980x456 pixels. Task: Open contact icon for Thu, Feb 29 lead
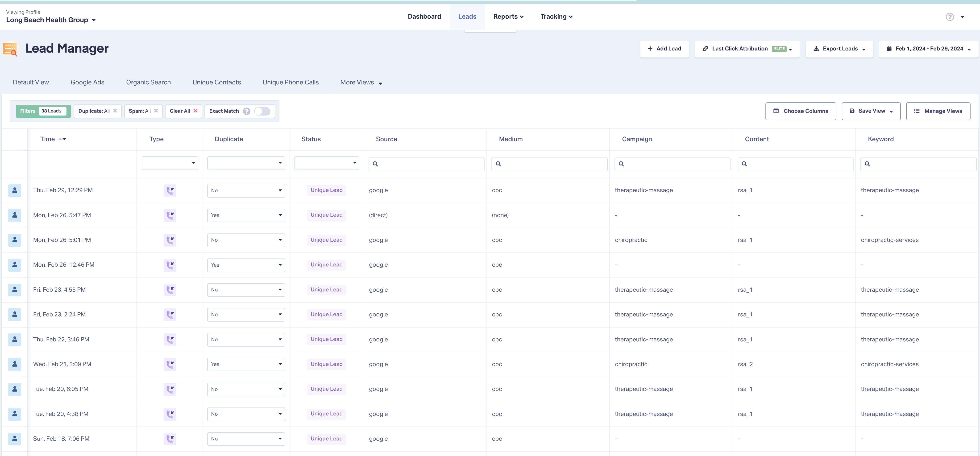point(14,190)
